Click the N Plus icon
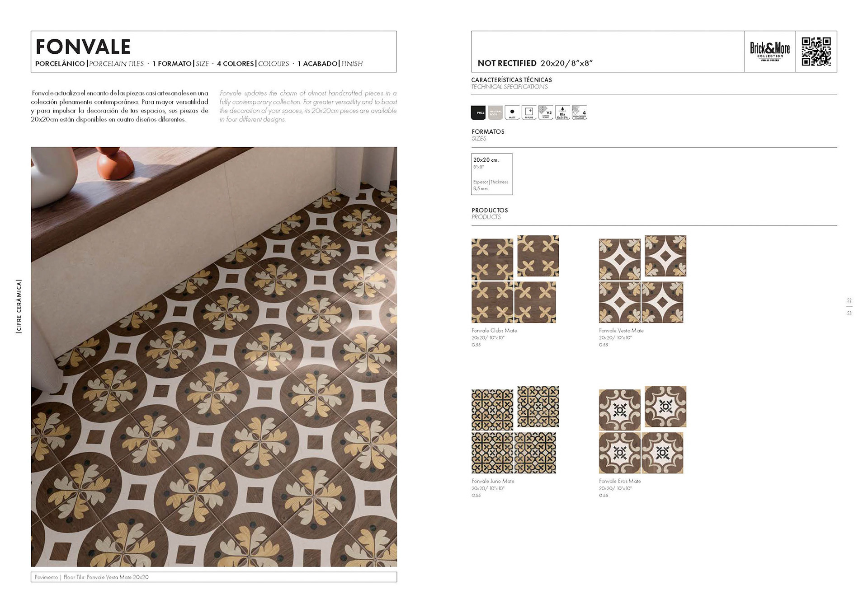This screenshot has height=613, width=868. (x=529, y=113)
